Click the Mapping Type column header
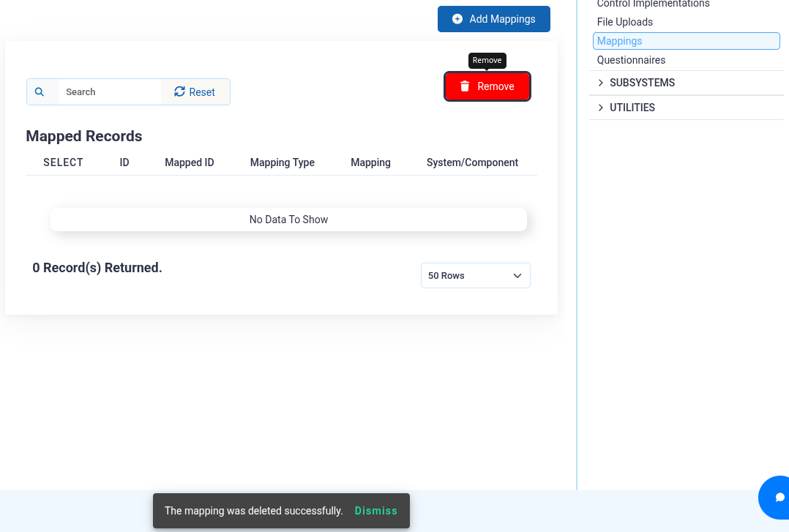Screen dimensions: 789x532 coord(283,162)
